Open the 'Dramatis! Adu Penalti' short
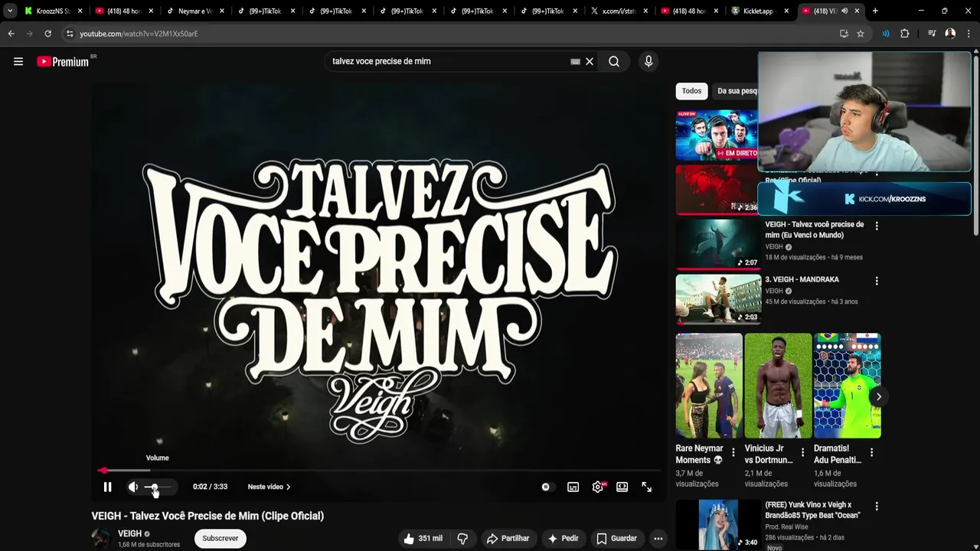Viewport: 980px width, 551px height. (847, 386)
